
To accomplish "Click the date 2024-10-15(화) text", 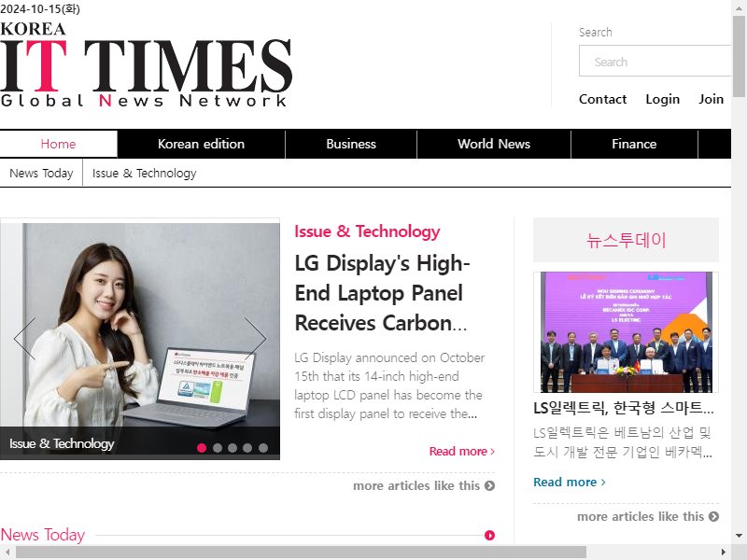I will coord(40,8).
